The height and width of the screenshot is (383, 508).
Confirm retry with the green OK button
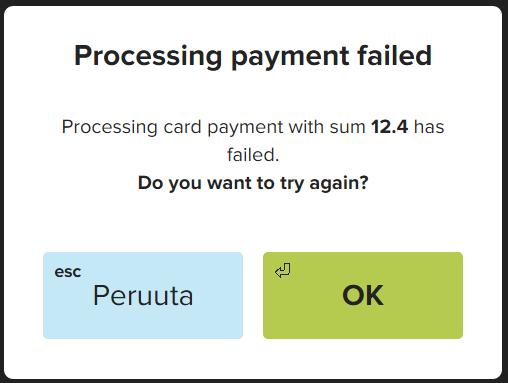point(363,295)
